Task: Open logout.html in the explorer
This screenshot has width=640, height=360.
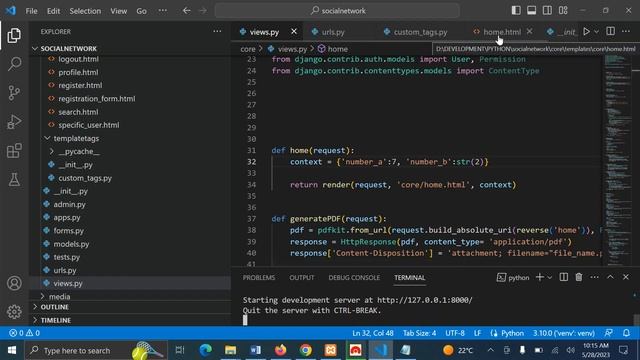Action: tap(78, 59)
